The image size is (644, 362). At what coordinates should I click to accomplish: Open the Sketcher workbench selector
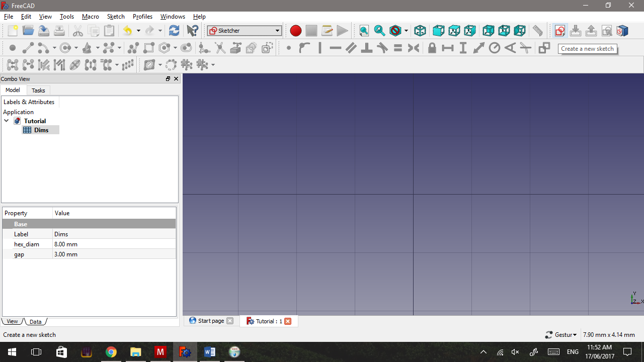(244, 30)
